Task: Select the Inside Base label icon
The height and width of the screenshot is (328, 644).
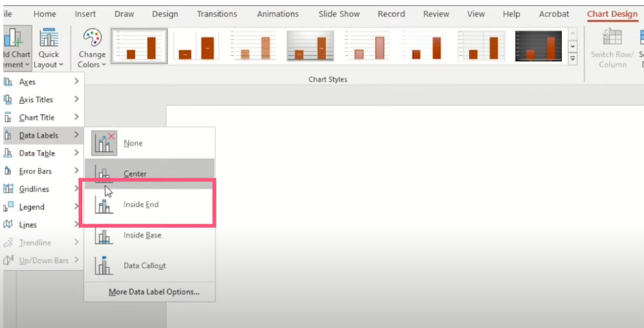Action: point(105,235)
